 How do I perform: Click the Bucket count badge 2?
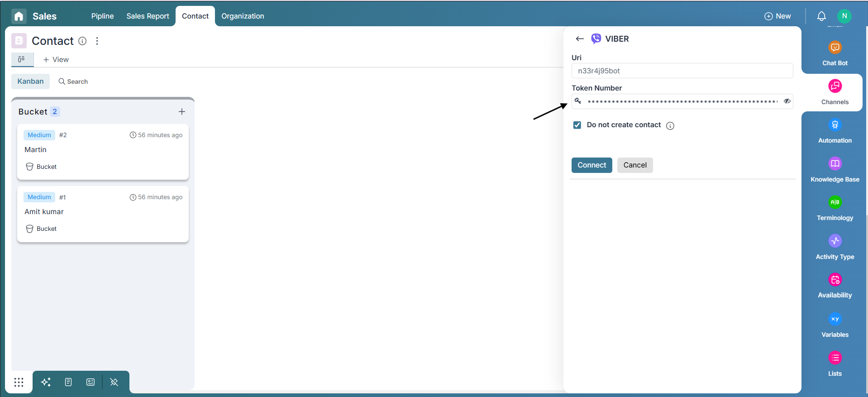[x=55, y=111]
